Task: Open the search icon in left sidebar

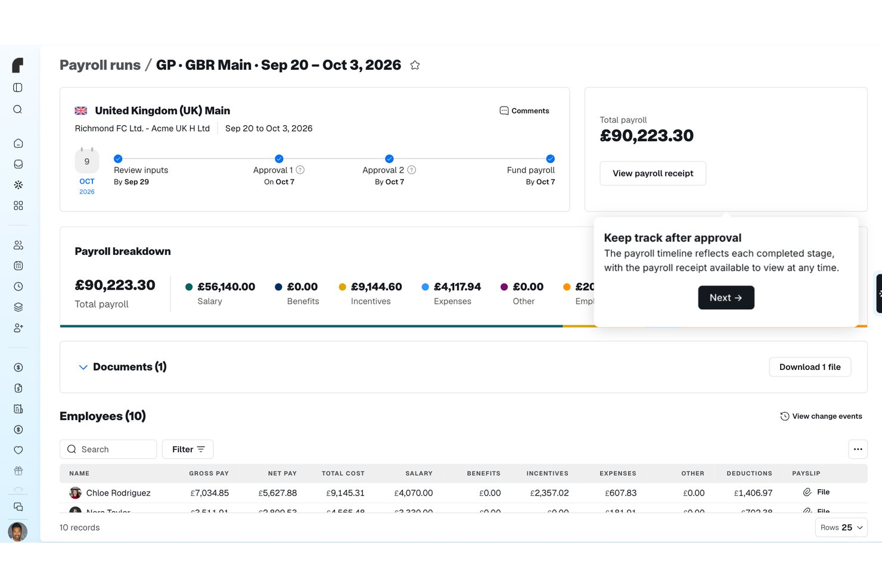Action: 18,110
